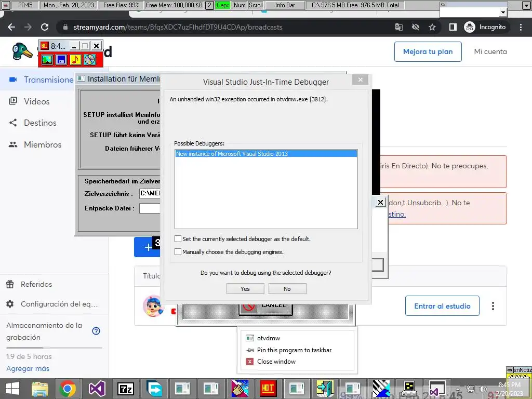Open the hand-on-screen app in the taskbar
The height and width of the screenshot is (399, 532).
pyautogui.click(x=240, y=389)
